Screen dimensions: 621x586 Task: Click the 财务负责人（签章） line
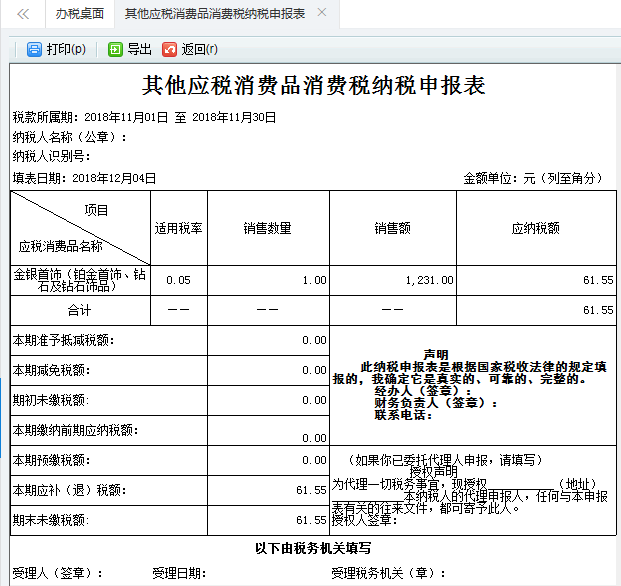click(x=436, y=403)
